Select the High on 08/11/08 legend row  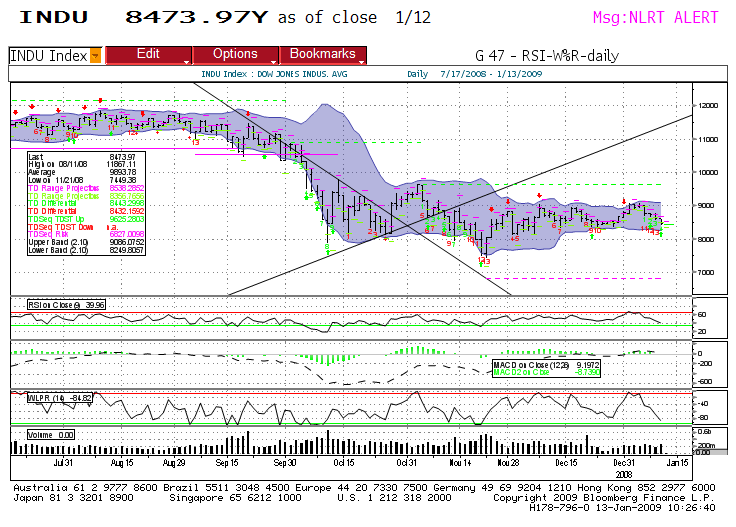[x=86, y=164]
